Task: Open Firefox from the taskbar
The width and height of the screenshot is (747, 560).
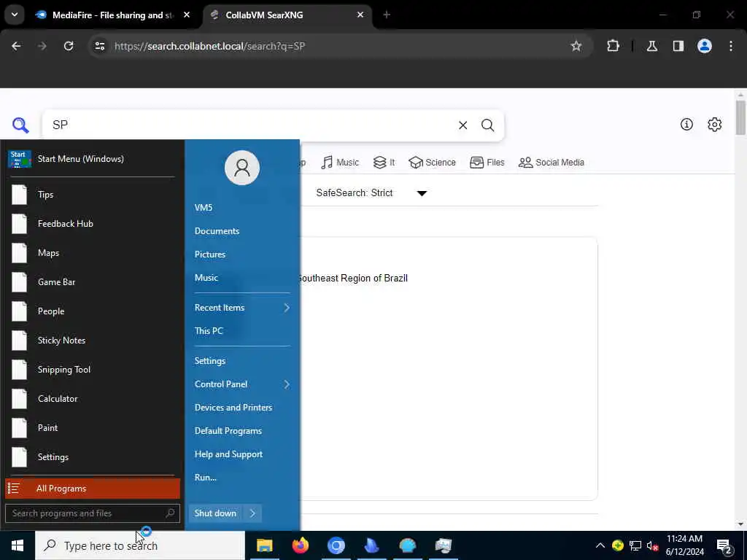Action: pyautogui.click(x=300, y=545)
